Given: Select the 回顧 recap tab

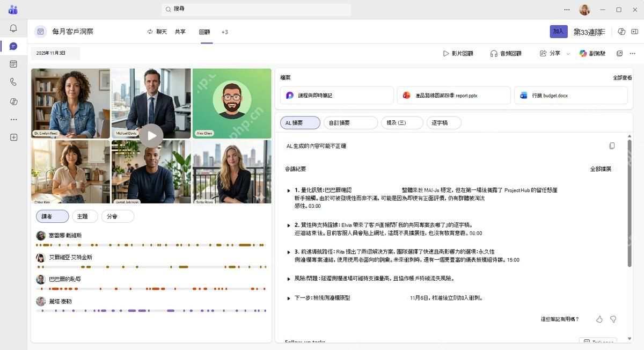Looking at the screenshot, I should (204, 32).
